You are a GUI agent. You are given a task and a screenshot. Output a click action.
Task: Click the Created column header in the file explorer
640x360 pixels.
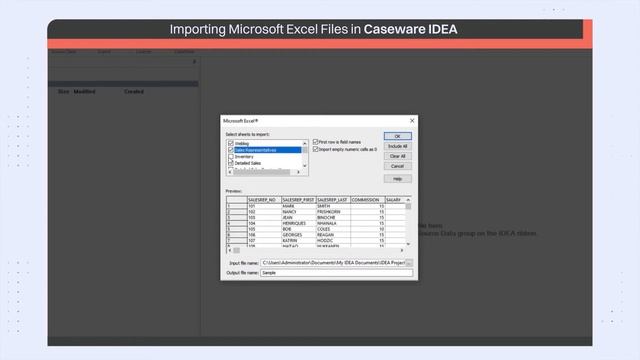(x=134, y=91)
